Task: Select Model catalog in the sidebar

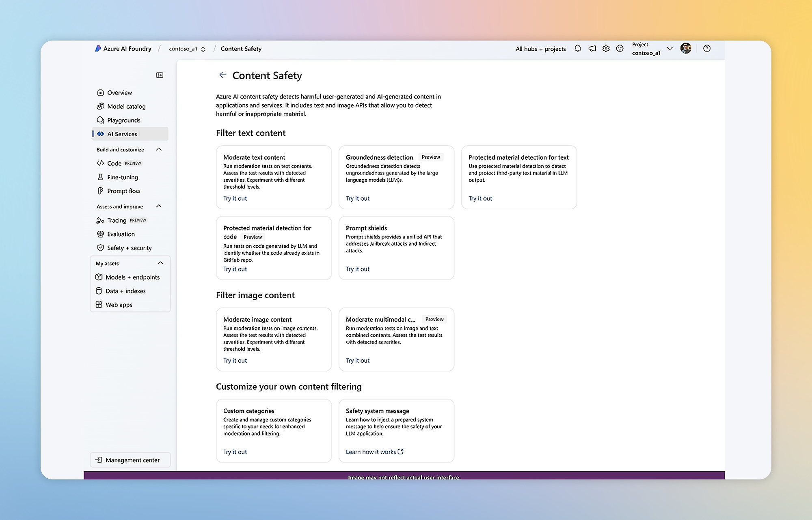Action: (126, 106)
